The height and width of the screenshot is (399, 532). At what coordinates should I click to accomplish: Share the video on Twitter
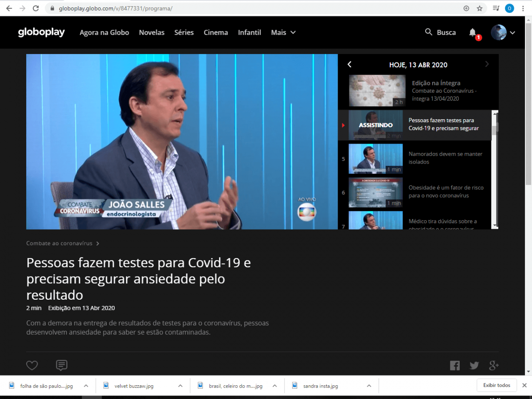474,366
